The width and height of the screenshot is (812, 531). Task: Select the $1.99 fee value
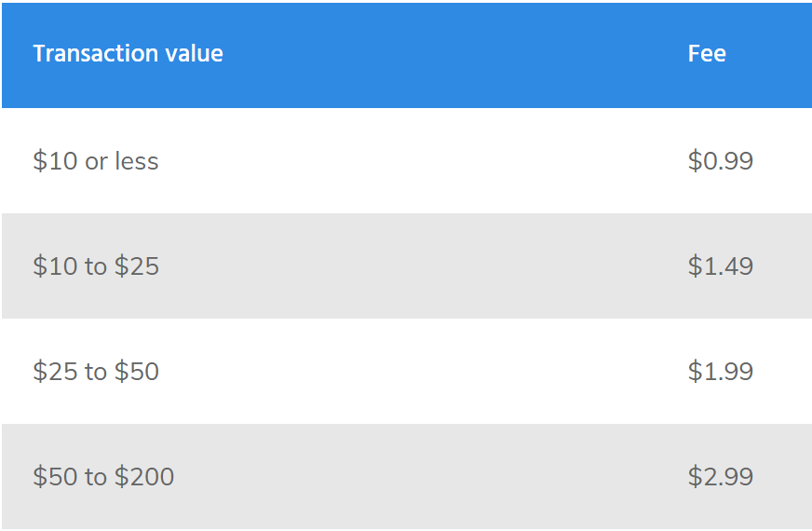[x=721, y=372]
